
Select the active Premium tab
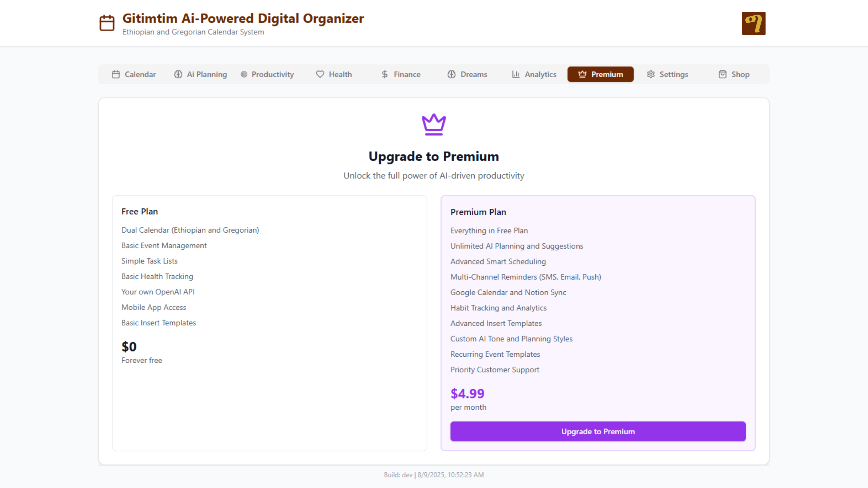600,74
